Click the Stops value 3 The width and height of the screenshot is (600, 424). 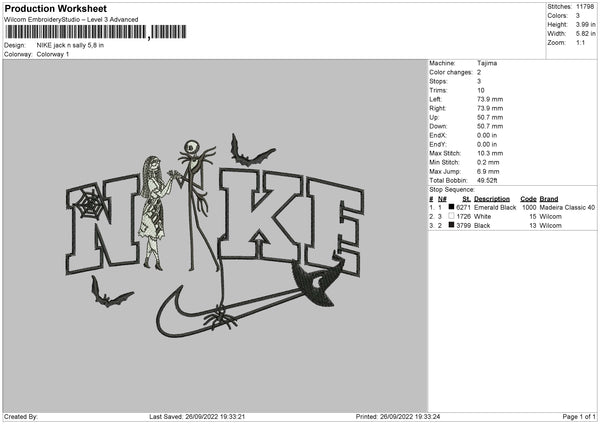click(479, 81)
